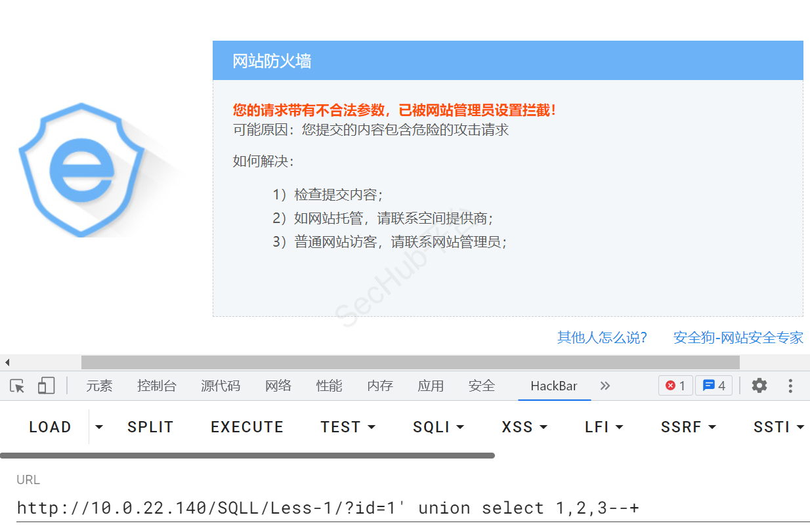This screenshot has width=810, height=532.
Task: Click the red error count badge
Action: pos(675,386)
